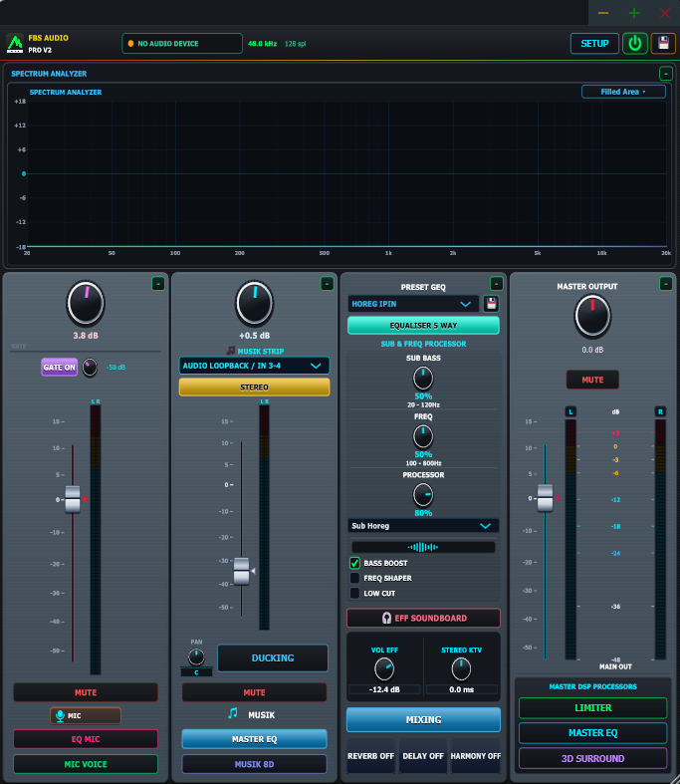This screenshot has width=680, height=784.
Task: Open the LIMITER processor
Action: [x=593, y=708]
